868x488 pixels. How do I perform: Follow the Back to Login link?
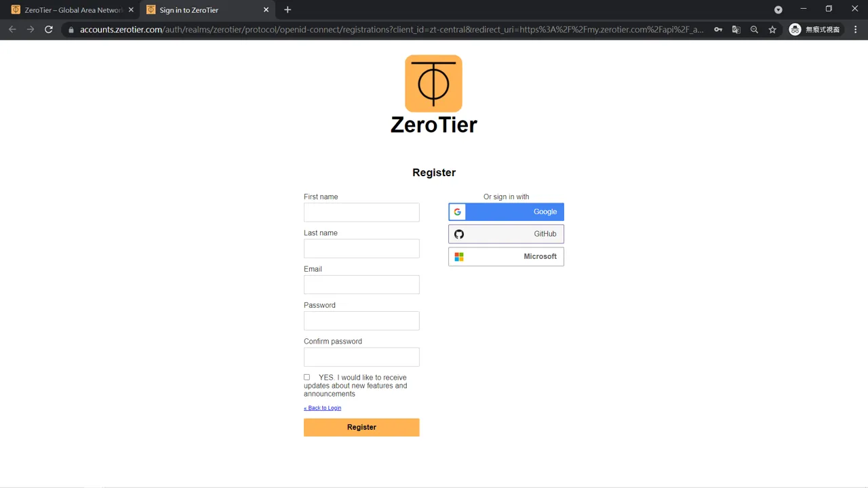tap(323, 408)
